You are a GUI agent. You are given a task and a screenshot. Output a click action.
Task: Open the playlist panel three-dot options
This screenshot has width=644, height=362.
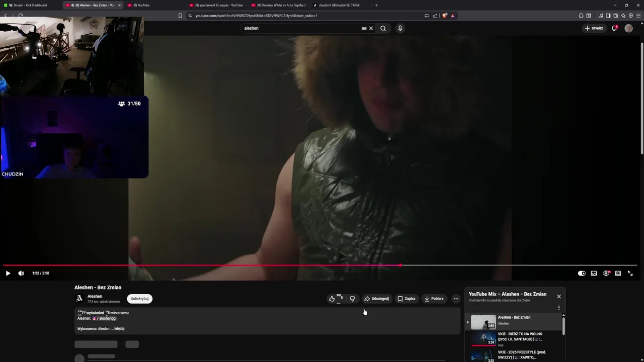pyautogui.click(x=558, y=308)
